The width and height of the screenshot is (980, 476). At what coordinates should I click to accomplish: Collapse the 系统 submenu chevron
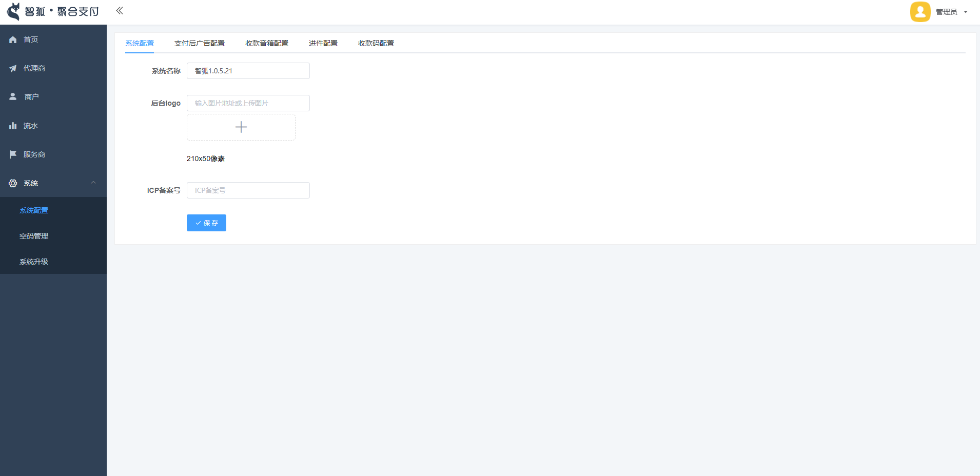click(x=93, y=183)
